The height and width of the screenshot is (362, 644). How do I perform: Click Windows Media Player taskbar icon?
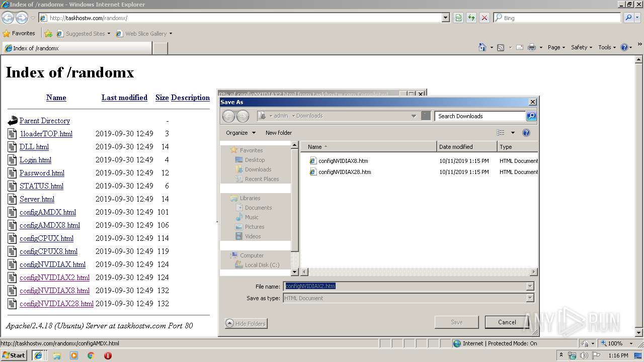(74, 355)
